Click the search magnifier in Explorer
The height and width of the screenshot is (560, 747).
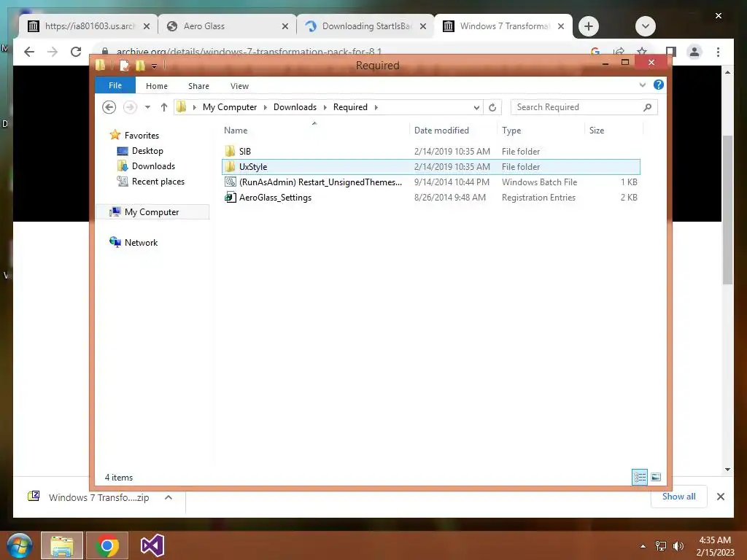(648, 107)
